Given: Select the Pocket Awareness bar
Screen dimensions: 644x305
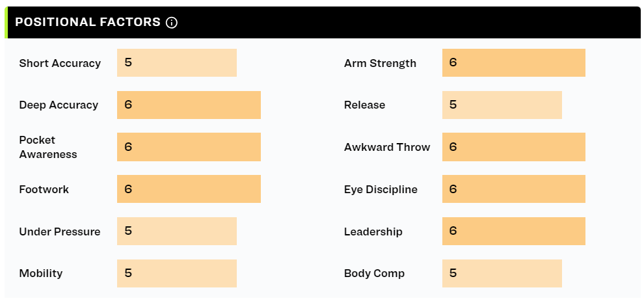Looking at the screenshot, I should pyautogui.click(x=189, y=147).
